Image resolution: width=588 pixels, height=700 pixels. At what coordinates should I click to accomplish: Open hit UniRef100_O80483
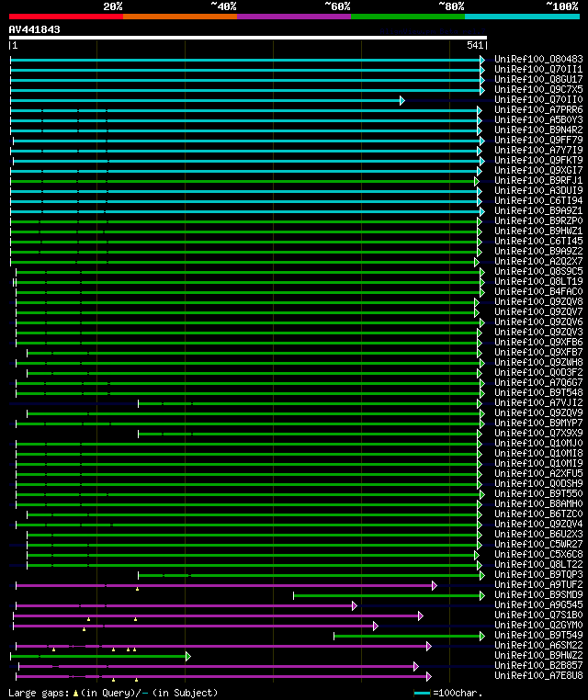538,59
